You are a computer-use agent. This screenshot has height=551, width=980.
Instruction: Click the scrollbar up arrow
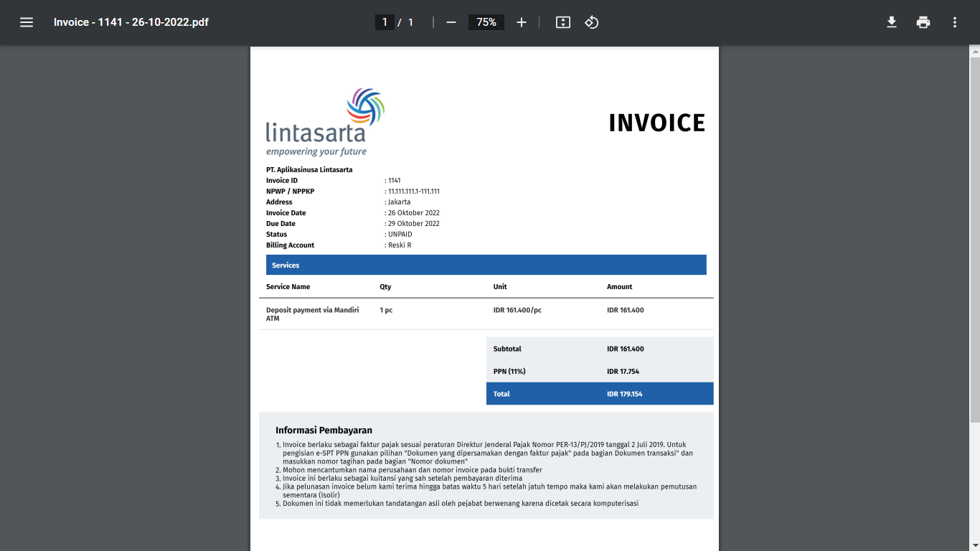click(974, 51)
